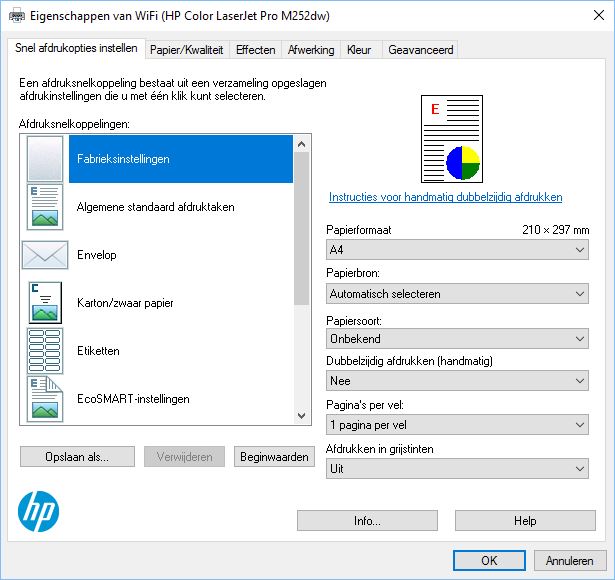Select the Fabrieksinstellingen shortcut
Screen dimensions: 615x580
click(x=181, y=159)
